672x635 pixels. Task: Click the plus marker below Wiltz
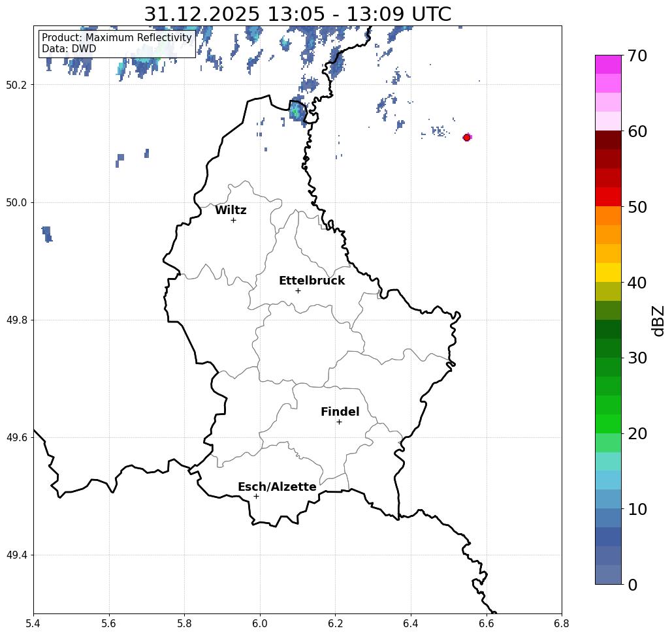click(x=233, y=221)
